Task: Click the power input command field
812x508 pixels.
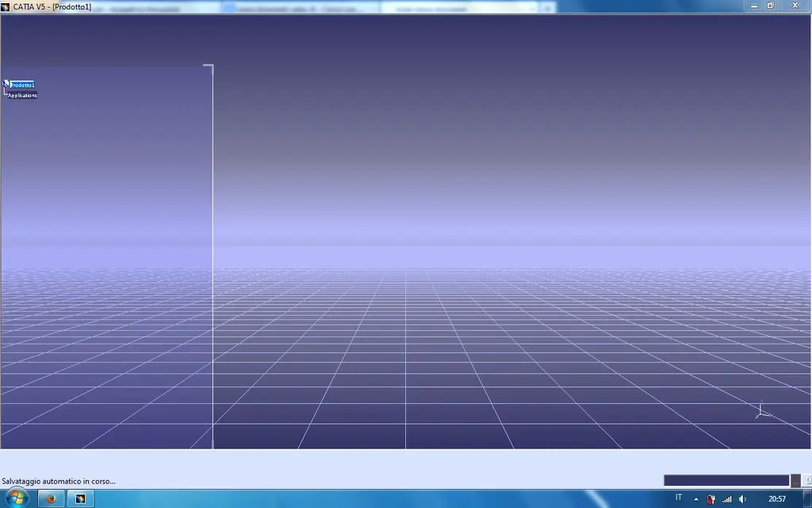Action: [726, 480]
